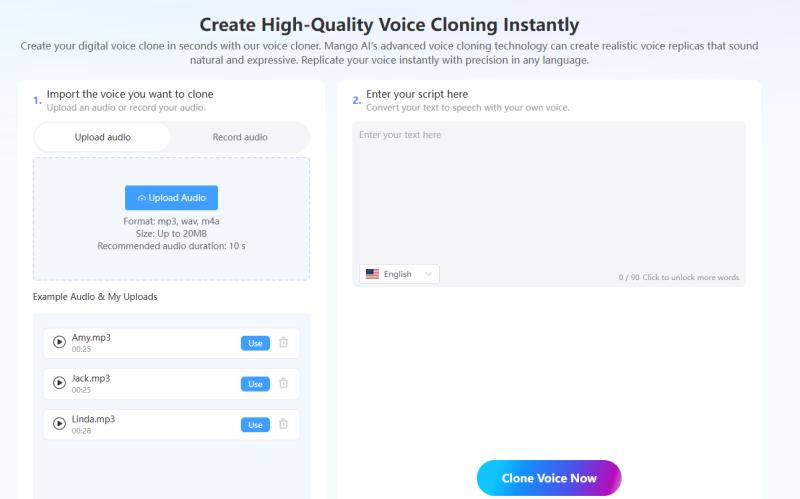Screen dimensions: 800x499
Task: Switch to the Upload audio tab
Action: [x=102, y=137]
